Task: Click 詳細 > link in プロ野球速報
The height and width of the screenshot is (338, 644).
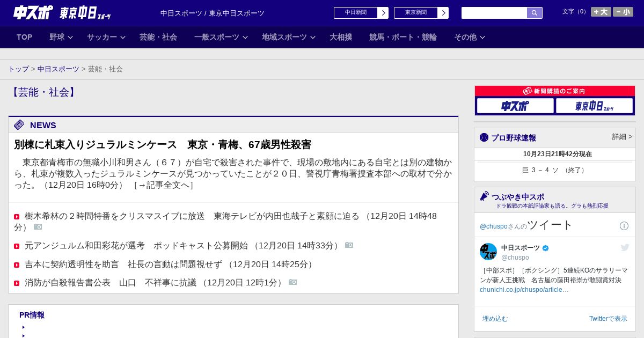Action: pyautogui.click(x=622, y=137)
